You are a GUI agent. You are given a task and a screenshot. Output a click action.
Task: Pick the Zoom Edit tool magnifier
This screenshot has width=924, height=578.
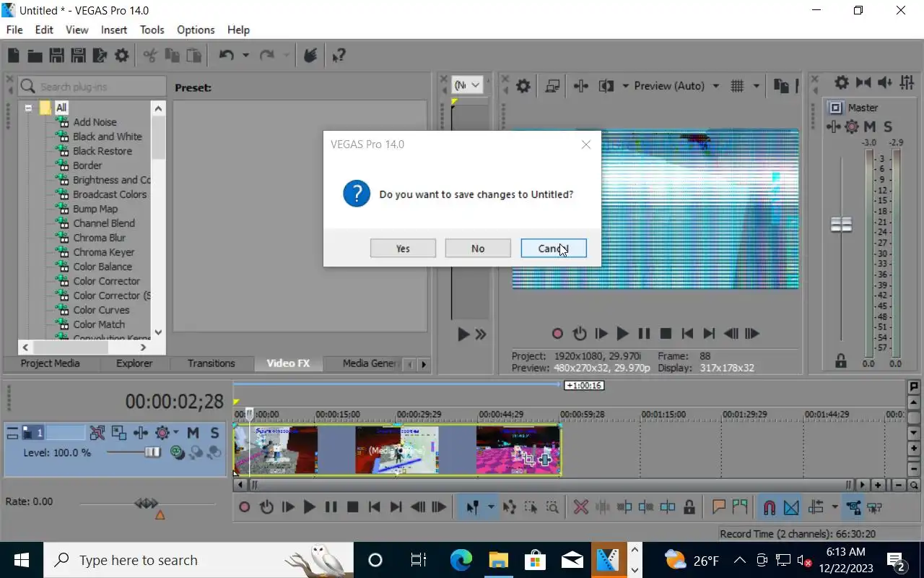(x=552, y=507)
